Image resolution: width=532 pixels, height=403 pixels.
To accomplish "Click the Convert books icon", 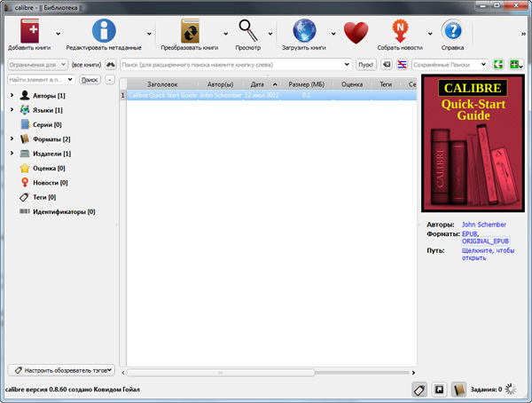I will coord(190,32).
